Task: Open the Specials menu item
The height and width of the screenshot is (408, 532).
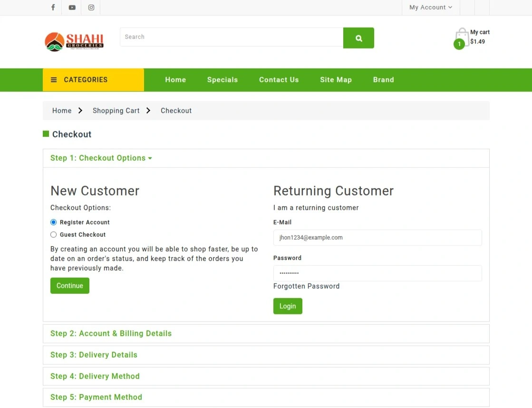Action: pos(222,80)
